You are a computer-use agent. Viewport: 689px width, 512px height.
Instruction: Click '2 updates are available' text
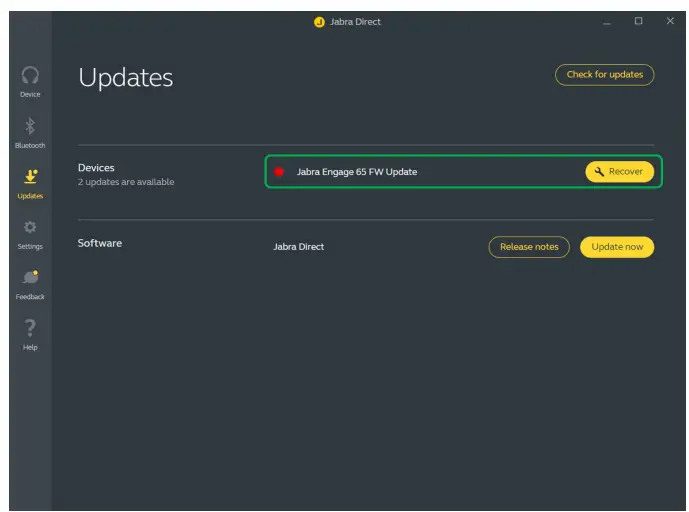click(x=126, y=182)
